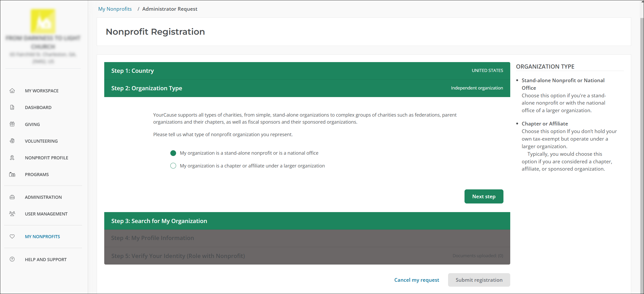The height and width of the screenshot is (294, 644).
Task: Click the Dashboard document icon
Action: (x=12, y=107)
